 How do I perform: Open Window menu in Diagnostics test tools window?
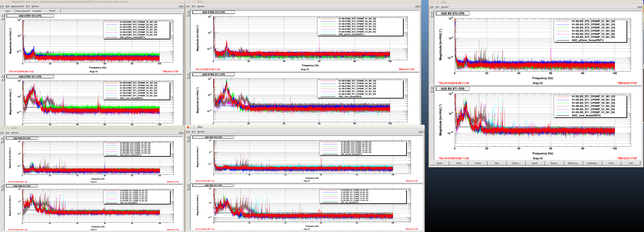pyautogui.click(x=35, y=6)
